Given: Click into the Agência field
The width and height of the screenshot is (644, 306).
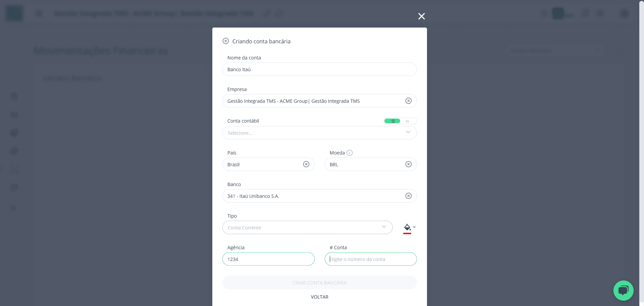Looking at the screenshot, I should click(268, 259).
